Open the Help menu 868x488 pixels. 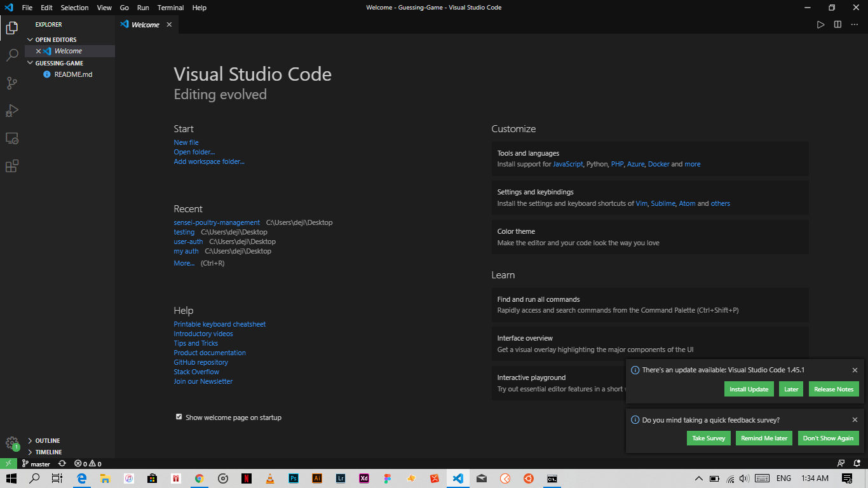[199, 8]
